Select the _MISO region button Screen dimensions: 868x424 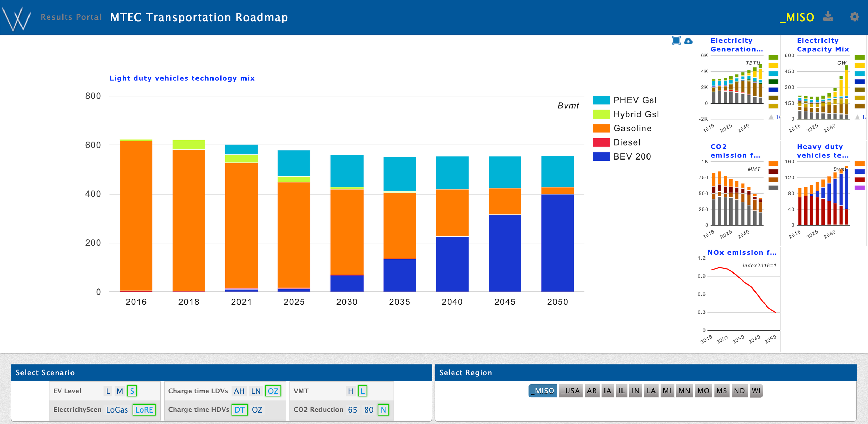543,391
